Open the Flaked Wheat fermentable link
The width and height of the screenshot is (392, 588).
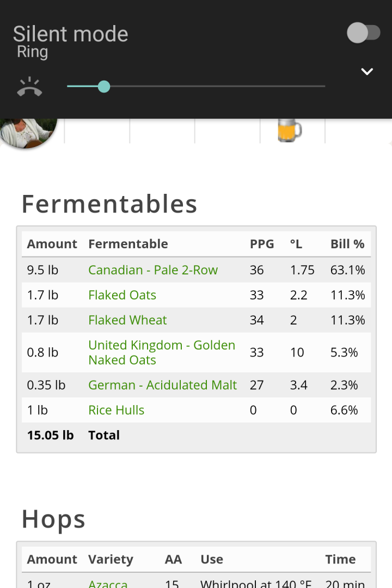(127, 320)
